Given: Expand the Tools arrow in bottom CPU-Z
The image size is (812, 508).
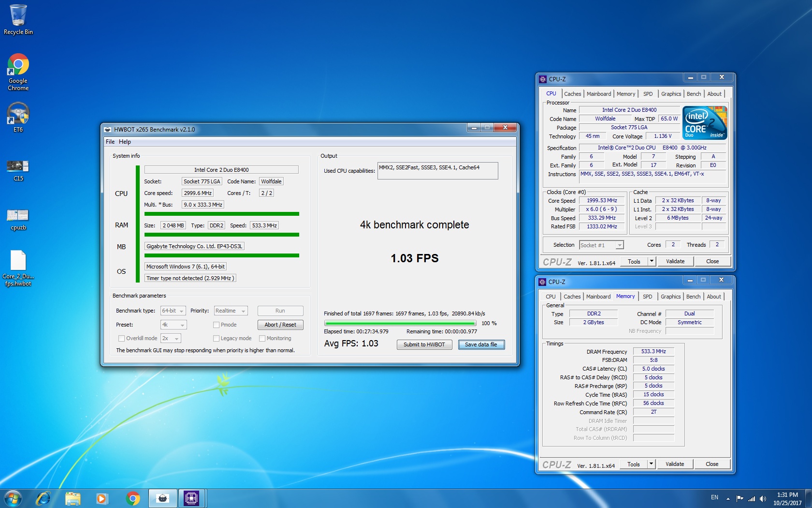Looking at the screenshot, I should click(x=651, y=464).
